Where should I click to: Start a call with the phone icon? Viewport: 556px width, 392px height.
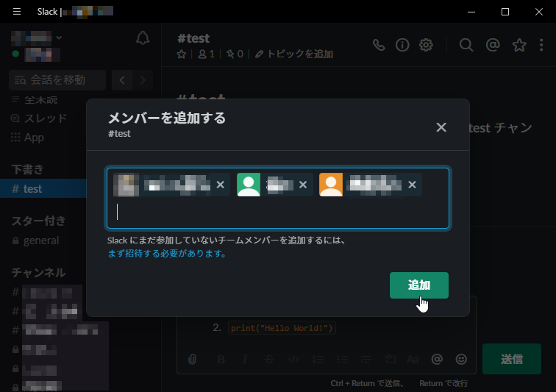coord(379,45)
